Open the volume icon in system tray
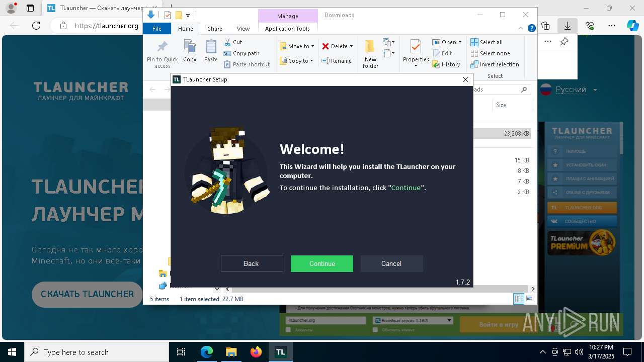 tap(579, 352)
